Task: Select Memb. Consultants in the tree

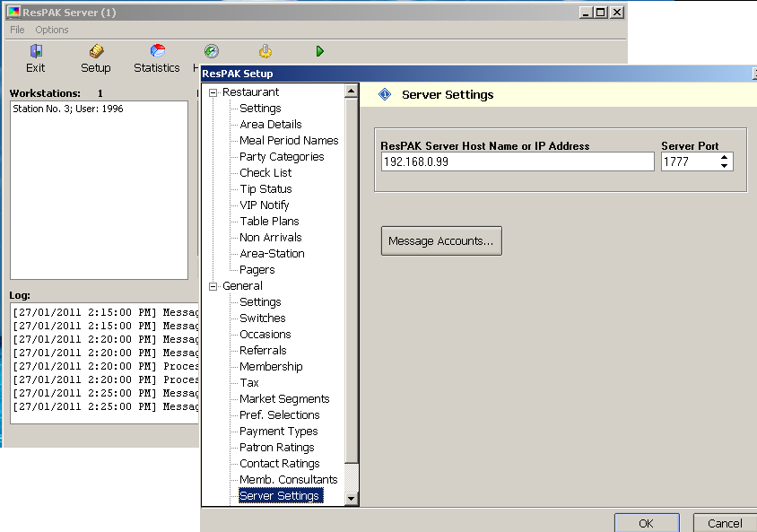Action: click(288, 480)
